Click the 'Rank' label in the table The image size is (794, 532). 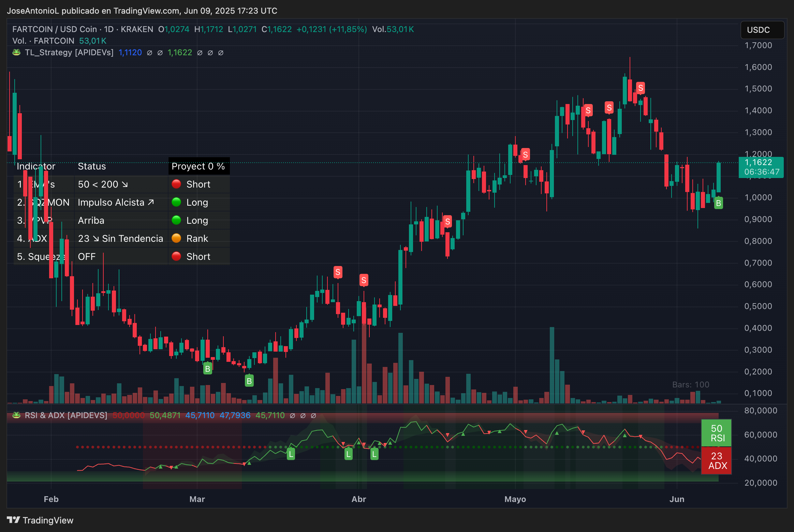coord(197,238)
